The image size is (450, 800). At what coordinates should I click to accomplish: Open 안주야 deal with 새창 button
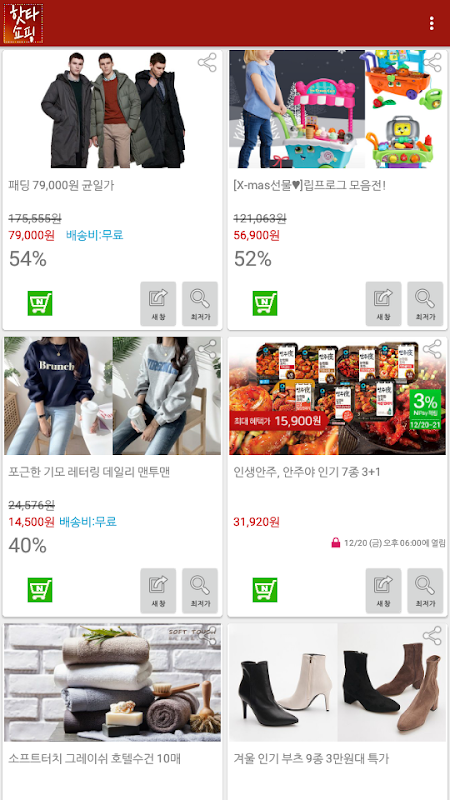(383, 590)
